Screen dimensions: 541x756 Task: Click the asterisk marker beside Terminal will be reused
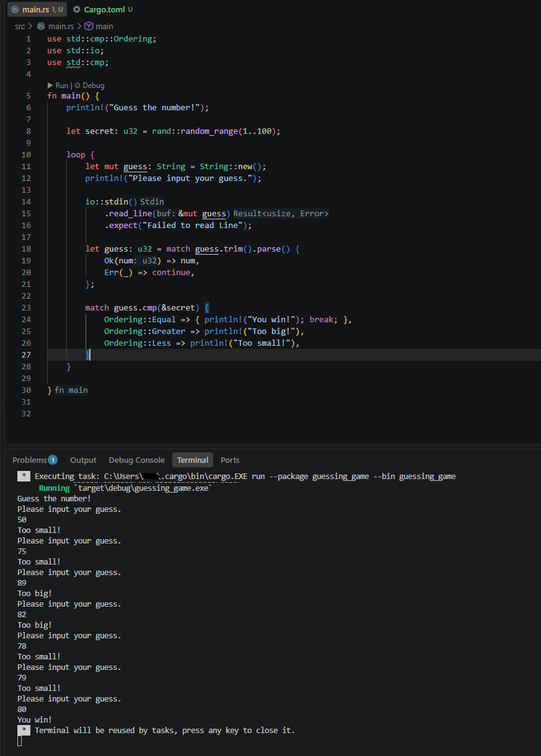pyautogui.click(x=24, y=730)
